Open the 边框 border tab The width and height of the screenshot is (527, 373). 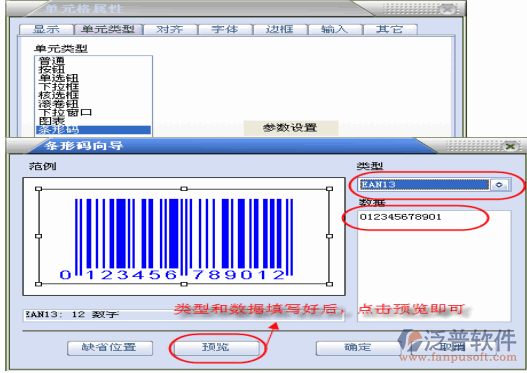click(x=280, y=29)
